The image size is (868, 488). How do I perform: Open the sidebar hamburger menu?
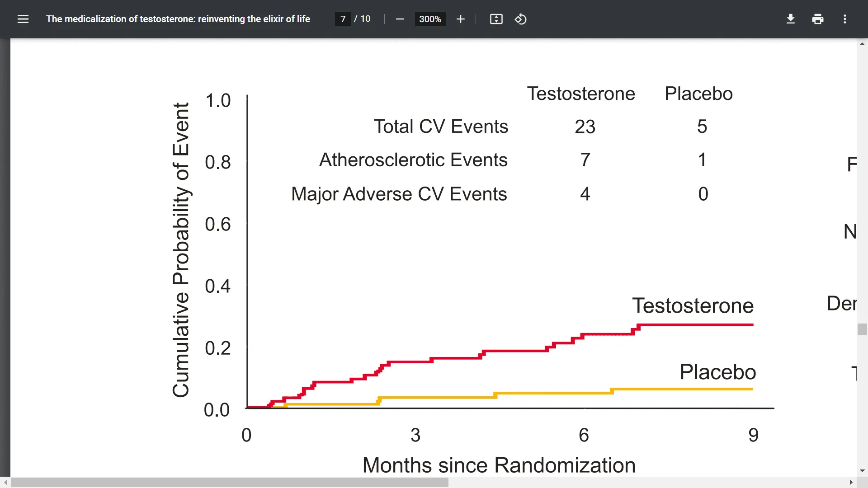(23, 19)
